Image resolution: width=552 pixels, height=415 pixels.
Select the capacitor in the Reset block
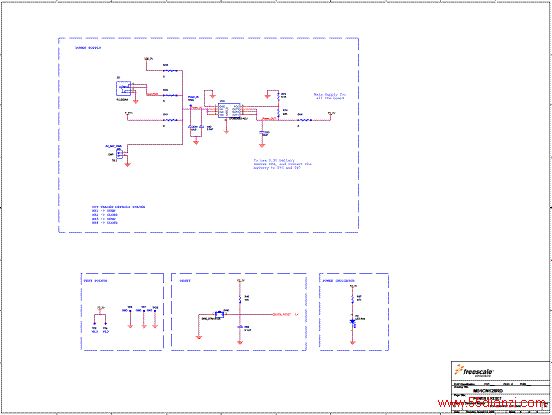pos(240,327)
